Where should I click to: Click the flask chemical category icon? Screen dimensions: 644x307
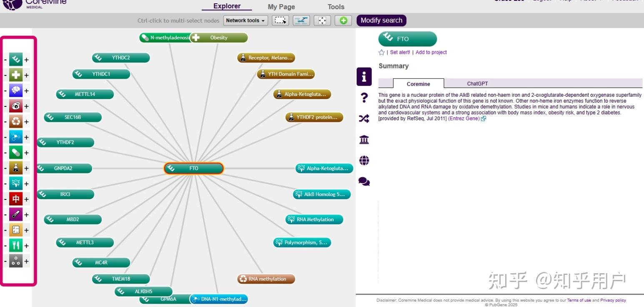click(x=16, y=168)
